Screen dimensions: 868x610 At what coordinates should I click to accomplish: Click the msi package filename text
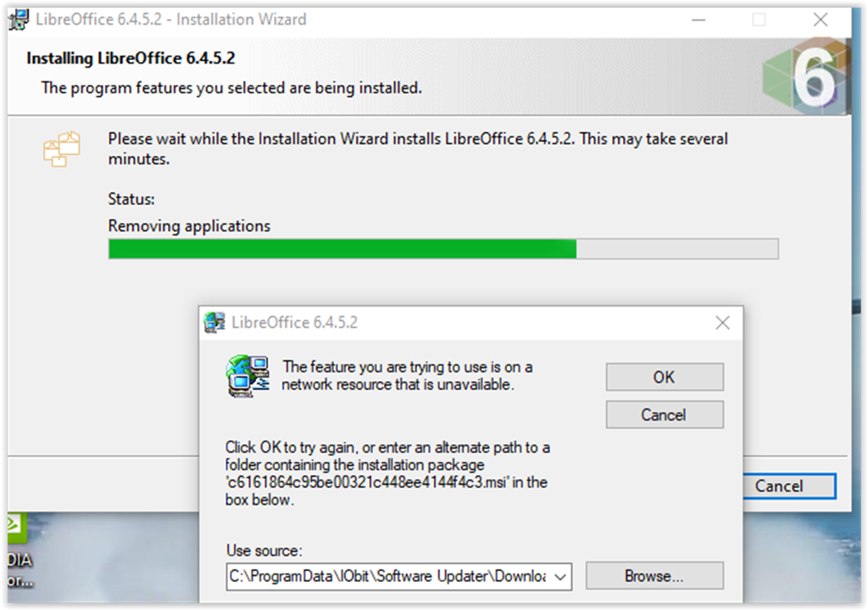[366, 482]
